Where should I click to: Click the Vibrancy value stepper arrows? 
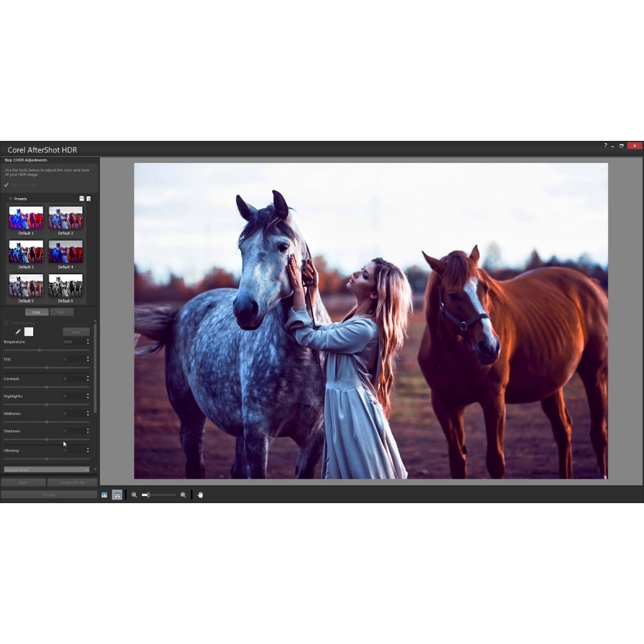pos(88,450)
